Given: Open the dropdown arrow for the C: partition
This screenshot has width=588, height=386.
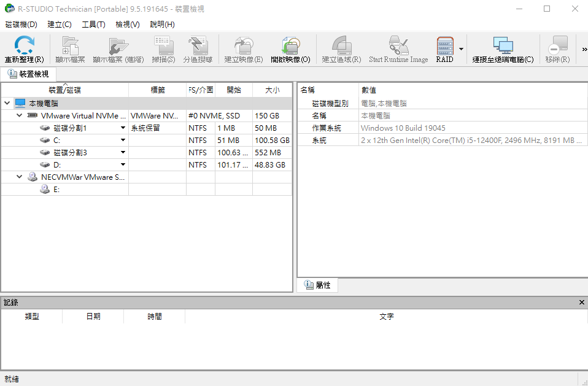Looking at the screenshot, I should 123,140.
